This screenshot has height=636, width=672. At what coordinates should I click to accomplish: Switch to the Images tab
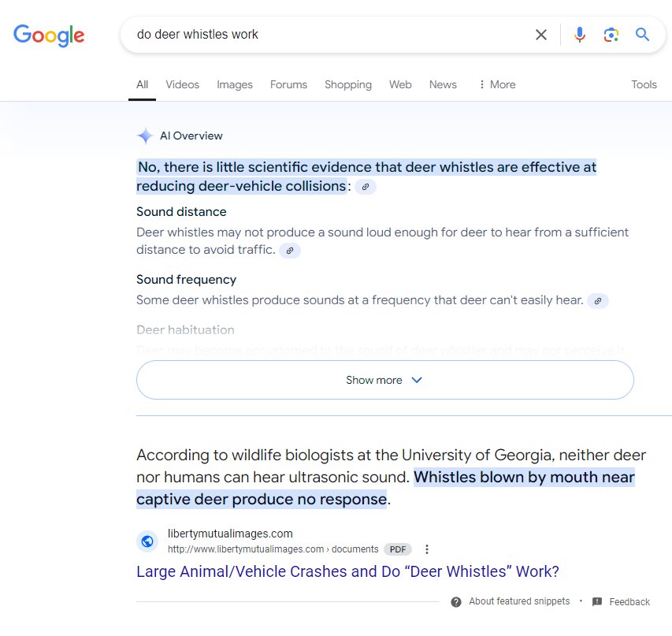click(235, 84)
